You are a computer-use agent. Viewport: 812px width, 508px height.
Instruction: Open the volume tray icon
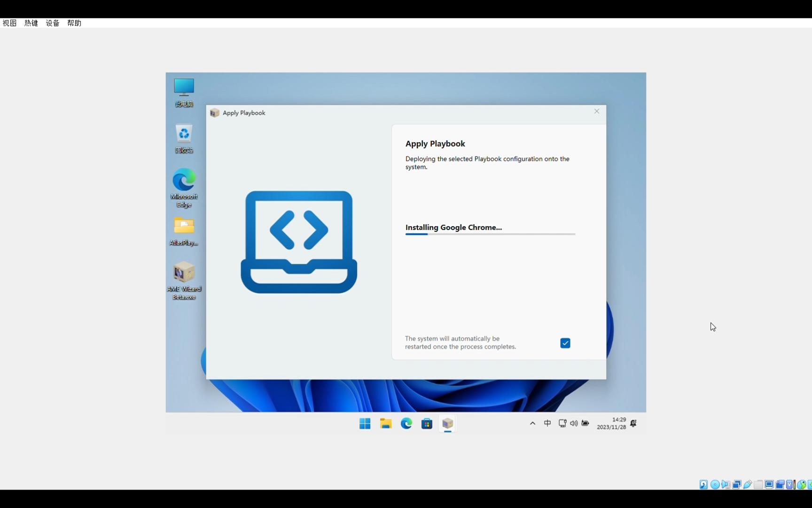(574, 423)
